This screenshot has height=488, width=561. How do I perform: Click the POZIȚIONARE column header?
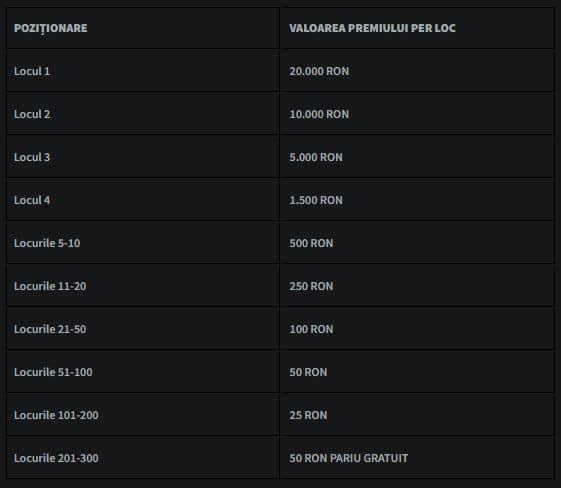[50, 28]
